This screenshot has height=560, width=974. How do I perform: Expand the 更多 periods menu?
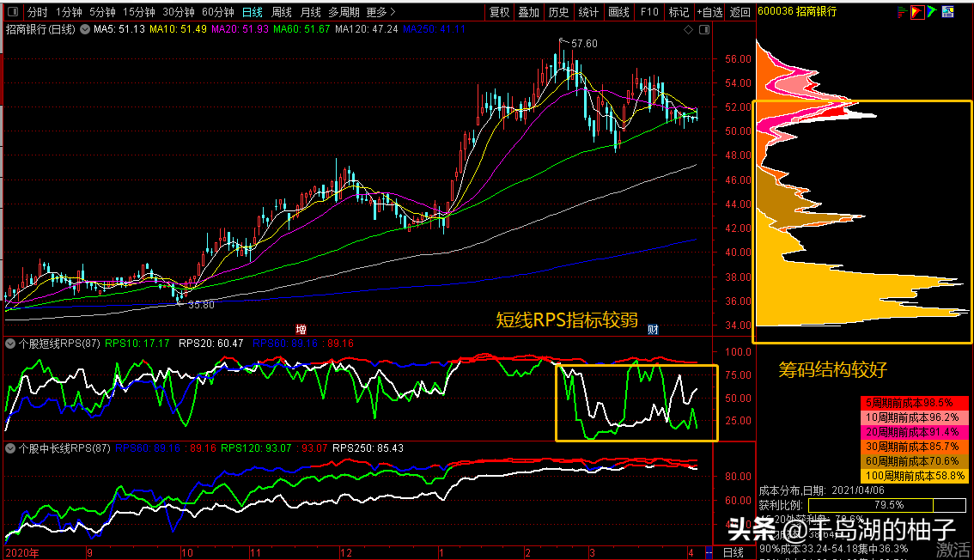(380, 12)
